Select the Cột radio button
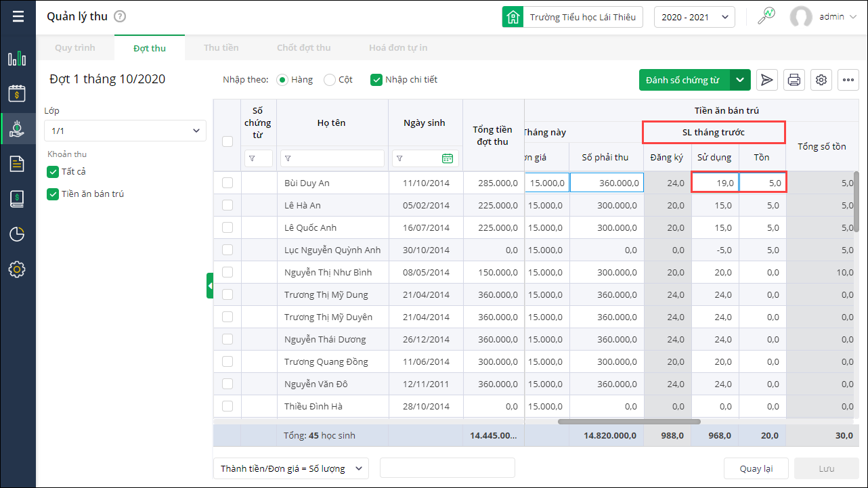868x488 pixels. pos(330,80)
